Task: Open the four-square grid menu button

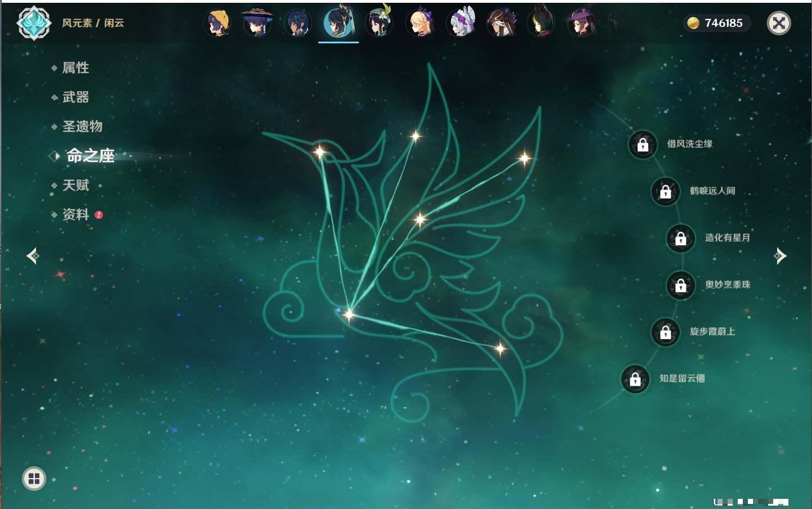Action: tap(34, 479)
